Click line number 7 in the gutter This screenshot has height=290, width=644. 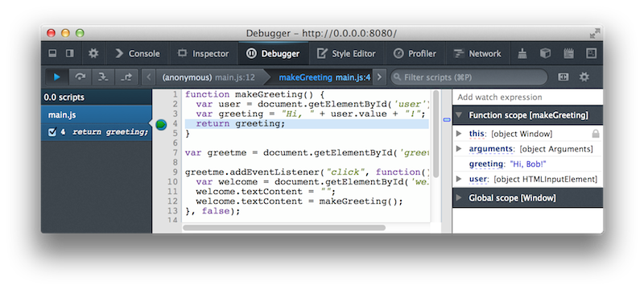point(175,153)
